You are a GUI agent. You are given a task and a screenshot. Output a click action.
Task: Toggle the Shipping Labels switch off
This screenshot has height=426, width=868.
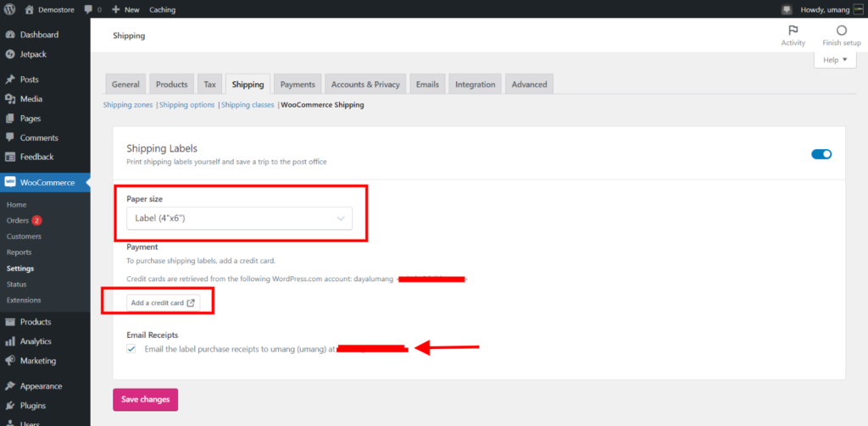[x=821, y=154]
